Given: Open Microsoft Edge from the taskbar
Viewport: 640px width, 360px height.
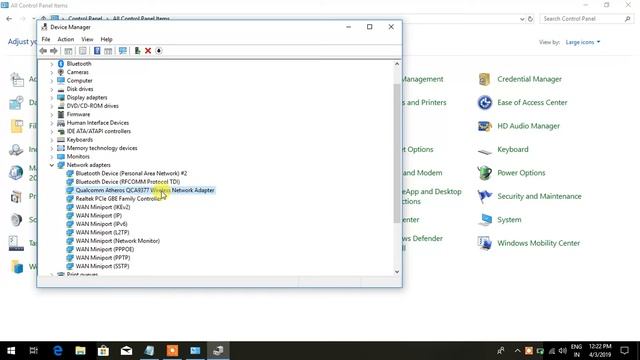Looking at the screenshot, I should point(58,351).
